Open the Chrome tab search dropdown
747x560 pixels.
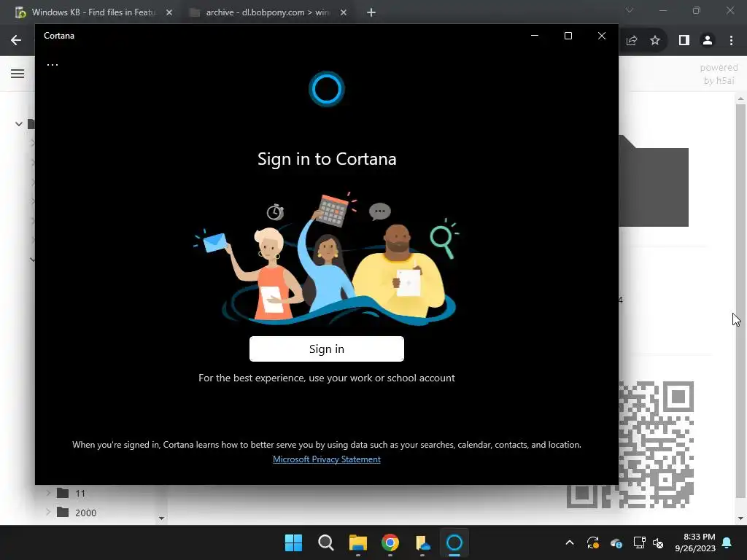[630, 10]
